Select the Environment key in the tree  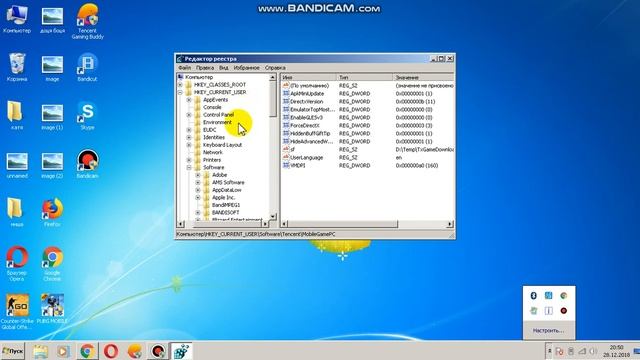pos(217,122)
